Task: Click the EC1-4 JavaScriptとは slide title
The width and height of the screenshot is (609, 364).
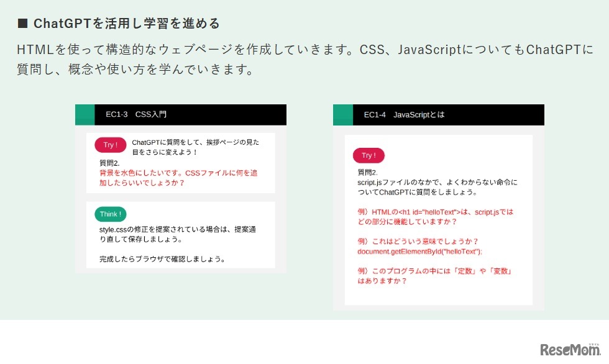Action: pyautogui.click(x=404, y=115)
